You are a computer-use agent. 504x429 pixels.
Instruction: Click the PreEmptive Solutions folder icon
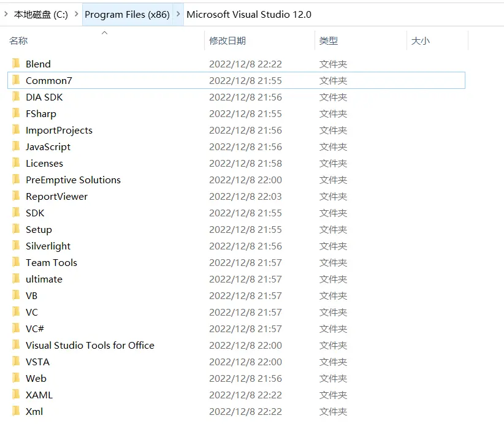[16, 180]
